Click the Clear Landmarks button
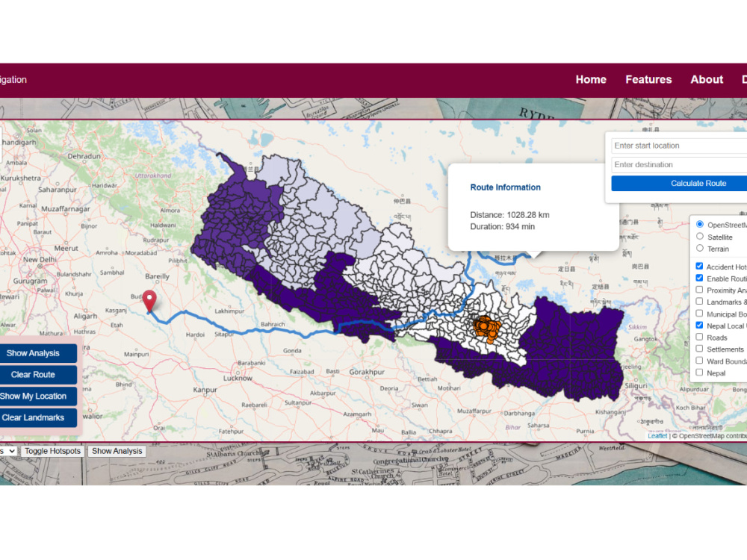The width and height of the screenshot is (747, 560). pyautogui.click(x=37, y=417)
